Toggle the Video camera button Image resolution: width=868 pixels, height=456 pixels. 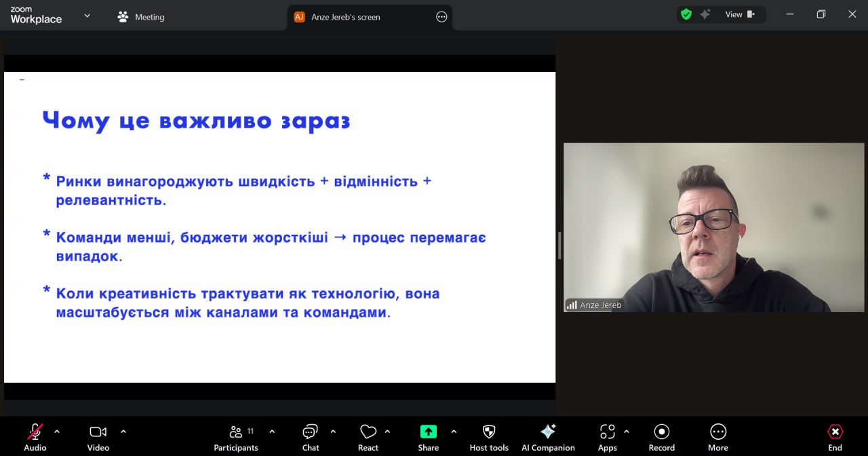click(x=98, y=432)
